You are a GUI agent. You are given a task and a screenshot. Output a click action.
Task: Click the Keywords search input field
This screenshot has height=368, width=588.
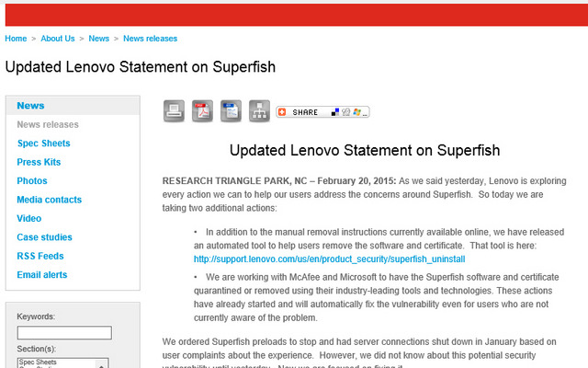[64, 333]
